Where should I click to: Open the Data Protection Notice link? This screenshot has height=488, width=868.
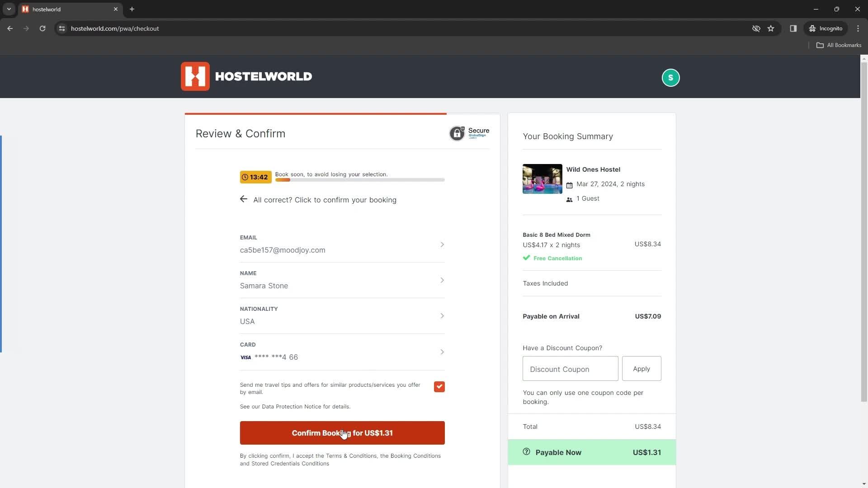click(x=291, y=407)
